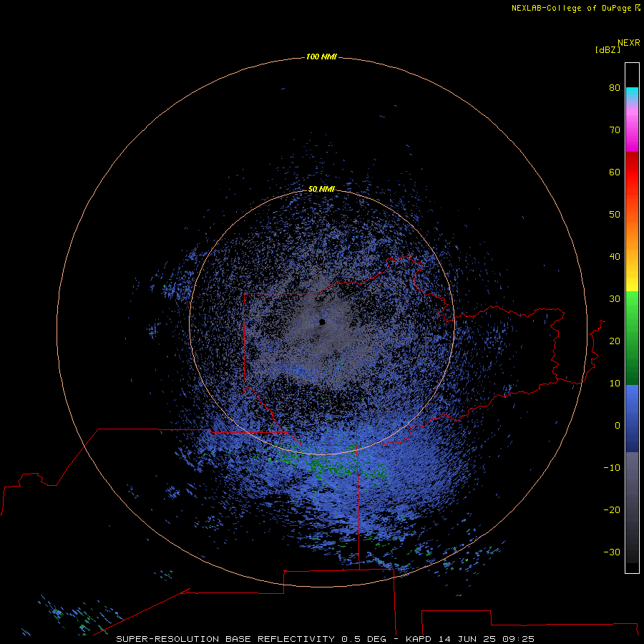
Task: Click the 100 NMI range ring label
Action: pyautogui.click(x=321, y=57)
